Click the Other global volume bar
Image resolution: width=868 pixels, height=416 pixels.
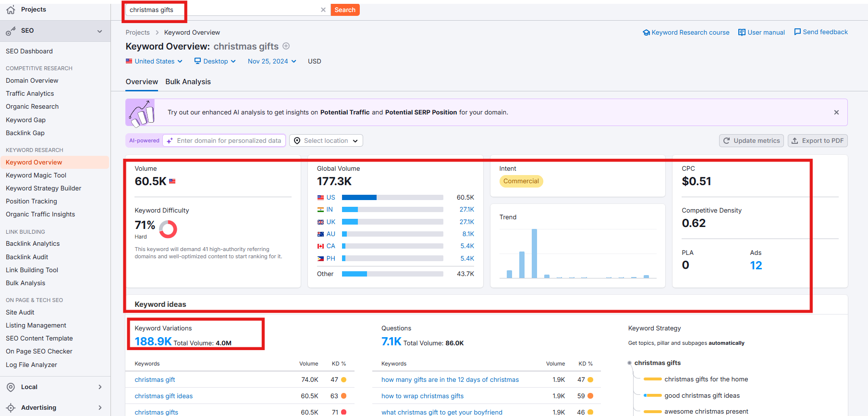click(392, 274)
